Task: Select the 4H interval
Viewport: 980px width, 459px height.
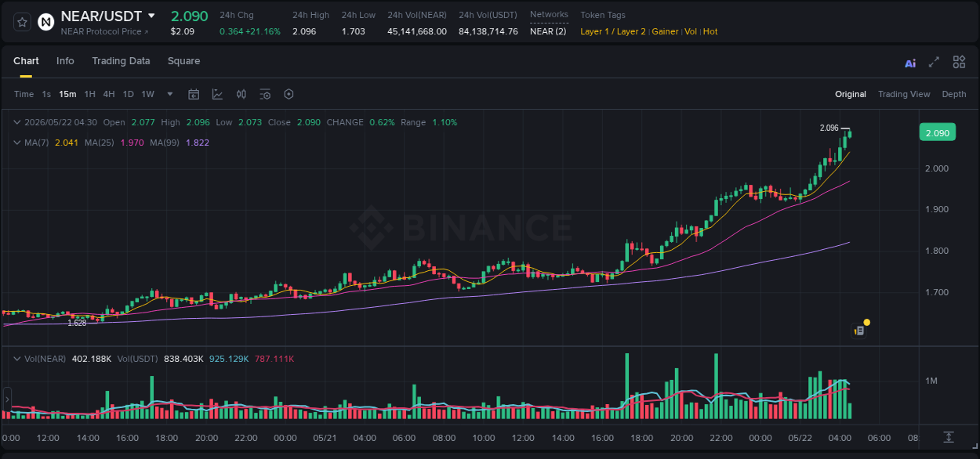Action: click(x=108, y=94)
